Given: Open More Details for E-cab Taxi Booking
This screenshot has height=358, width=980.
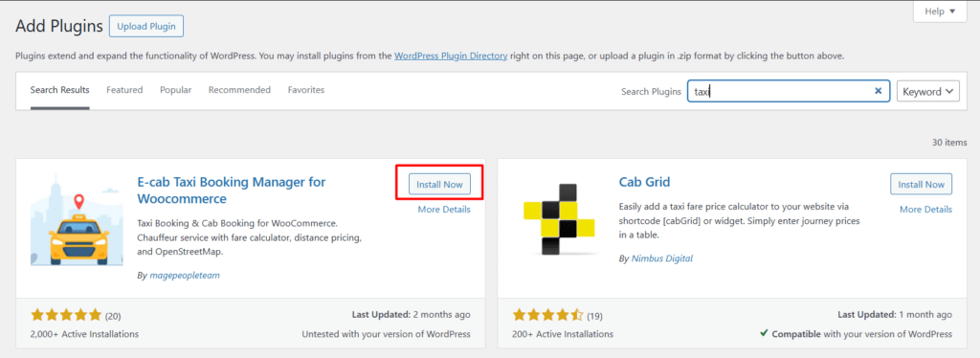Looking at the screenshot, I should point(444,210).
